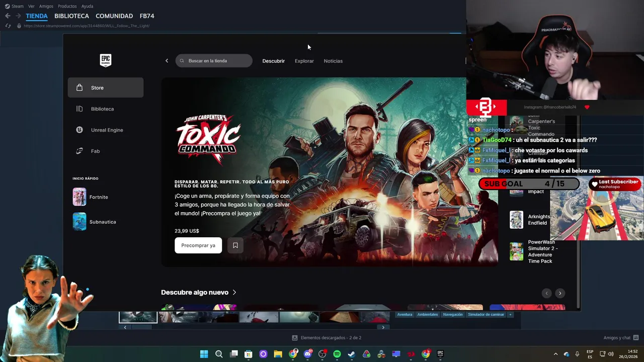Image resolution: width=644 pixels, height=362 pixels.
Task: Select Store in Epic sidebar
Action: [x=106, y=87]
